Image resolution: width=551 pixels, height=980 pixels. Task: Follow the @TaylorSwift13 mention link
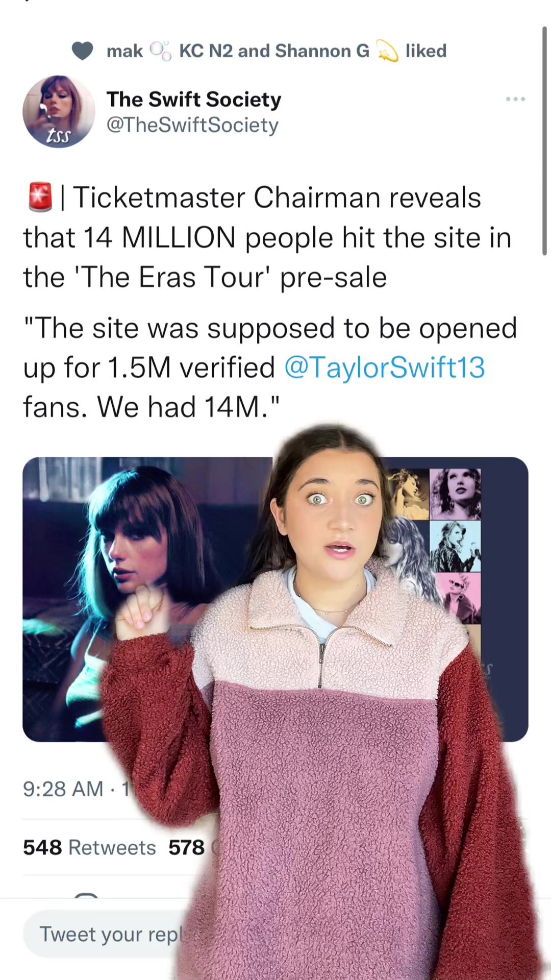pyautogui.click(x=384, y=367)
